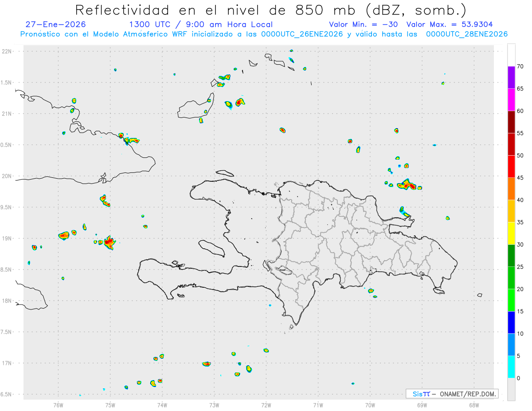Select the "Valor Max. = 53.9304" text
Viewport: 532px width, 411px height.
(449, 24)
